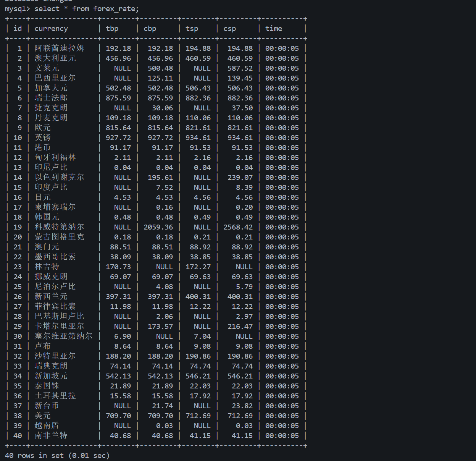Click the tbp value 927.72 for 英镑
The height and width of the screenshot is (461, 476).
point(118,137)
